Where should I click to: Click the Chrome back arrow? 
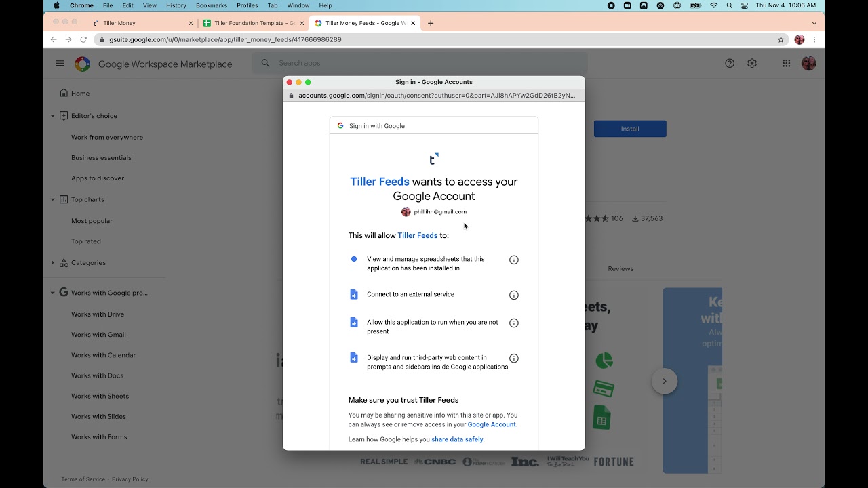tap(54, 40)
